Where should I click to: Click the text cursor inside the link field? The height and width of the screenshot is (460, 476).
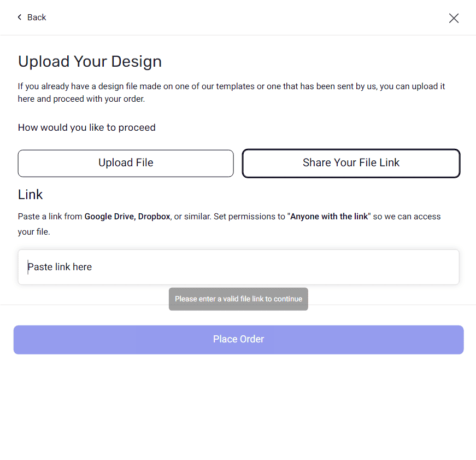tap(28, 267)
